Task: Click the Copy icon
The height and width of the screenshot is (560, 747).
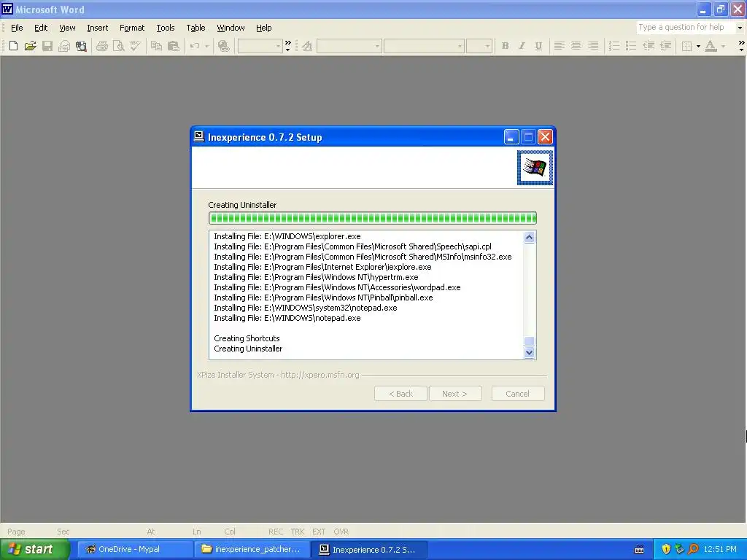Action: tap(156, 46)
